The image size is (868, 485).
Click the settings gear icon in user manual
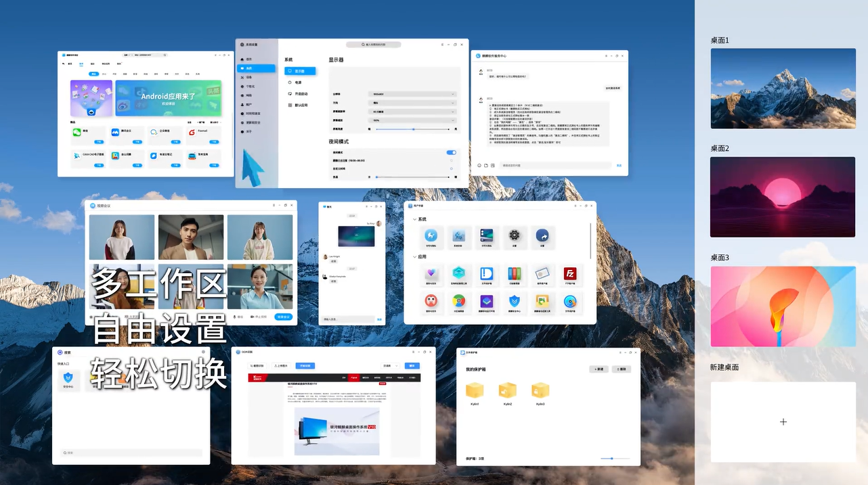coord(515,235)
